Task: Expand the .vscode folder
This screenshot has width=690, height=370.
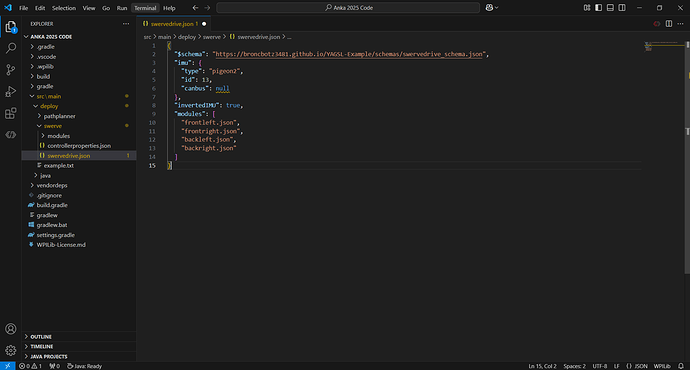Action: pyautogui.click(x=46, y=57)
